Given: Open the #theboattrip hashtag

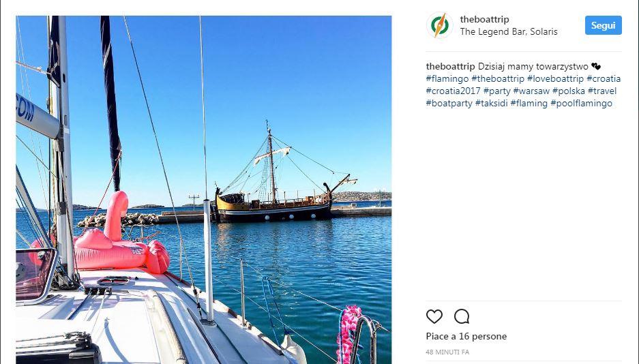Looking at the screenshot, I should click(x=498, y=78).
